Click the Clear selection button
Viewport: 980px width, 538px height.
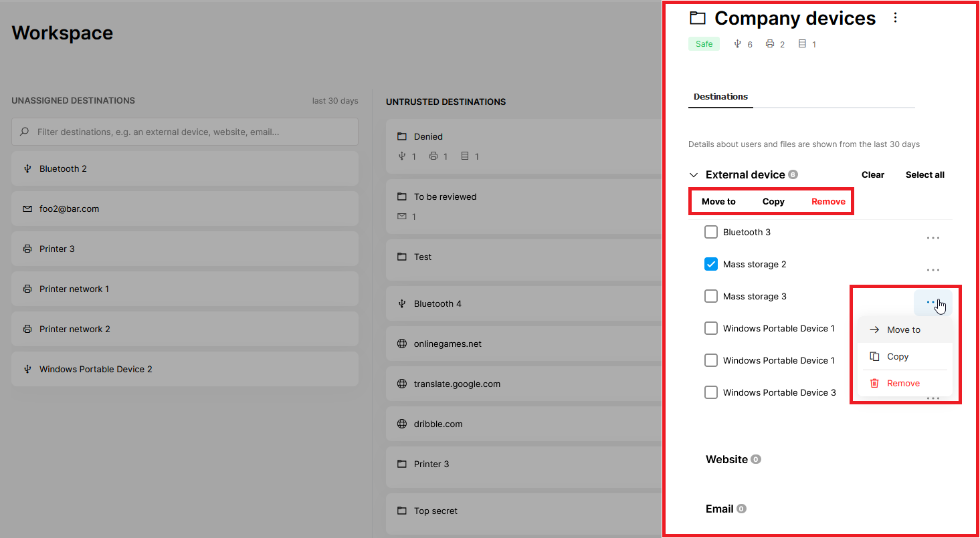tap(872, 175)
